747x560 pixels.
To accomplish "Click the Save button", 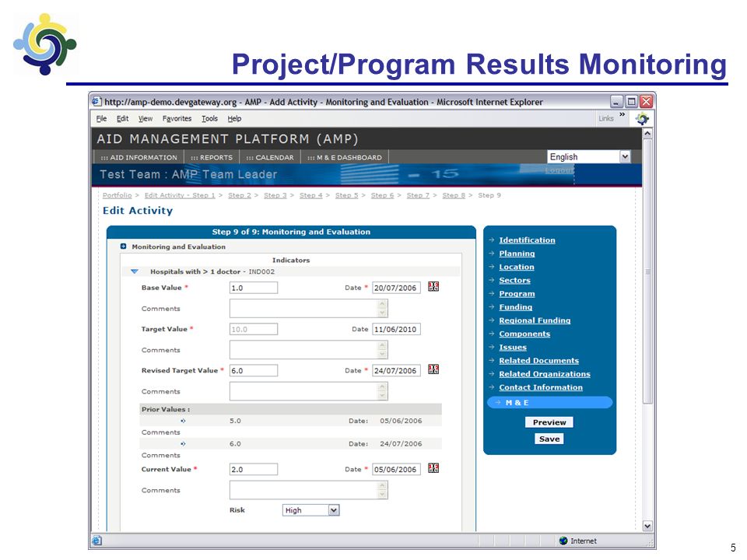I will 549,439.
